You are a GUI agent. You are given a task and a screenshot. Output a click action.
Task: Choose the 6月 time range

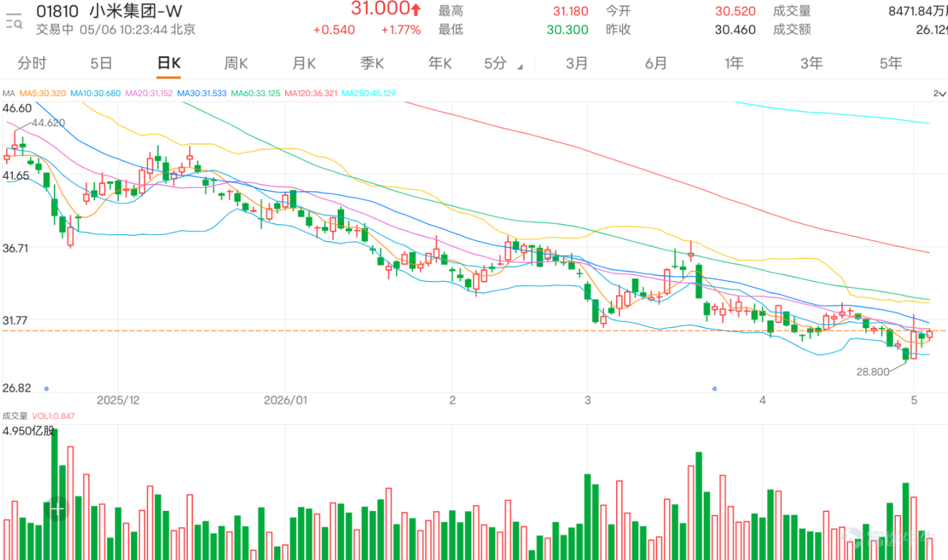click(656, 63)
